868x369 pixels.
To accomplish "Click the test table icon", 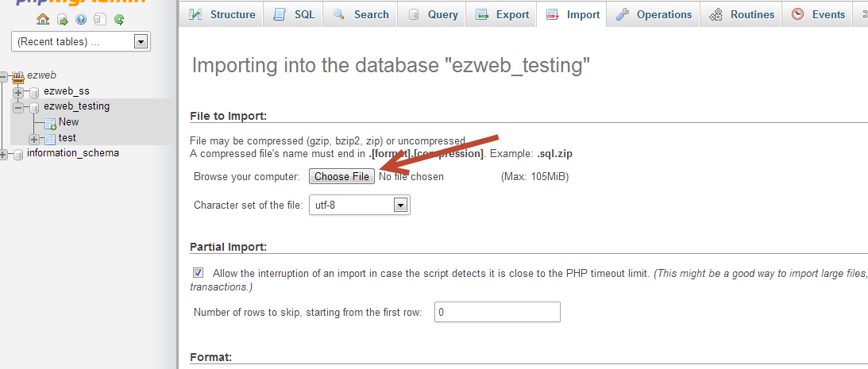I will pyautogui.click(x=50, y=138).
